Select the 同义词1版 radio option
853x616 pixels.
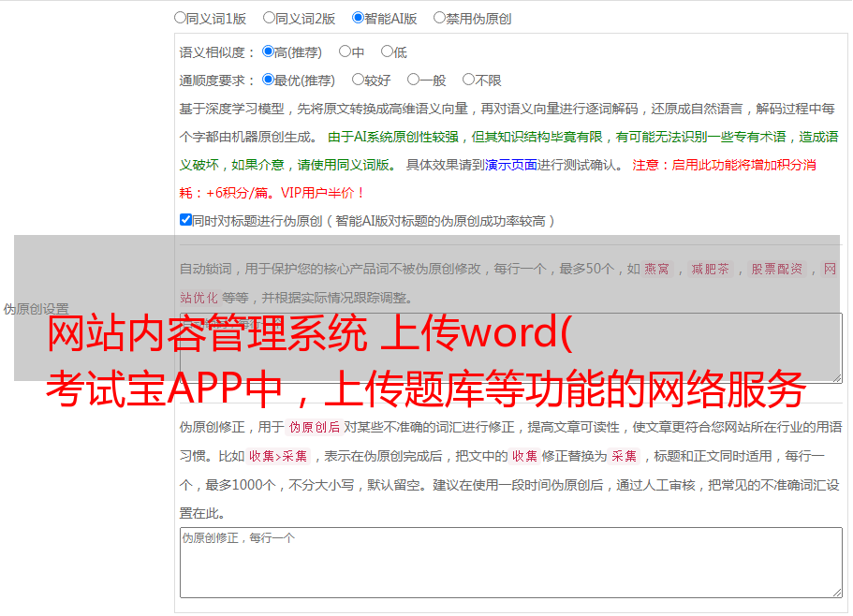pyautogui.click(x=180, y=18)
